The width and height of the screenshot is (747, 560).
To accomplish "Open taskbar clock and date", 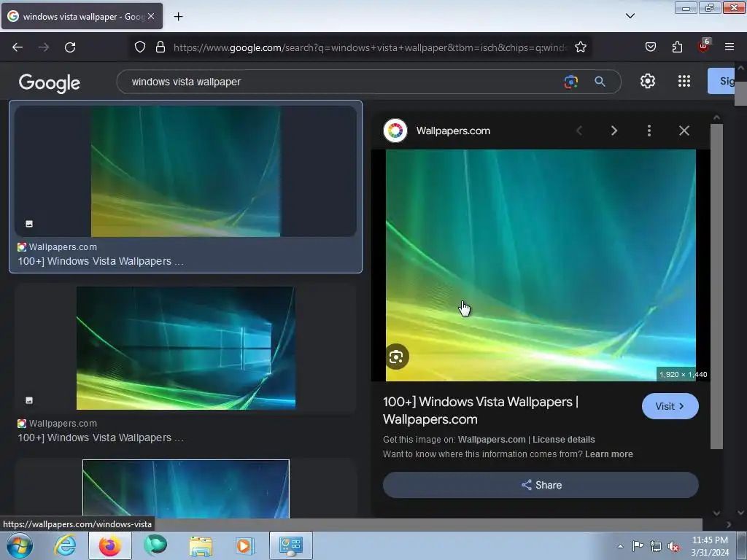I will click(x=710, y=546).
